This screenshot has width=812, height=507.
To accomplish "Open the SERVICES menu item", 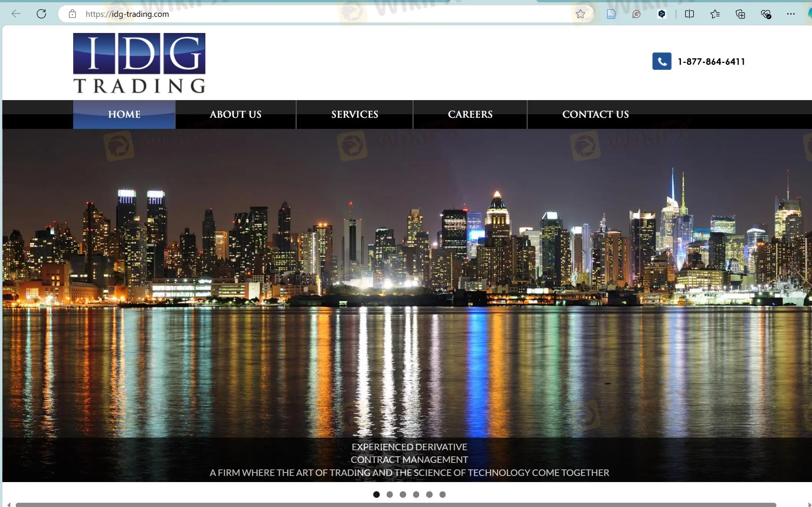I will [x=354, y=114].
